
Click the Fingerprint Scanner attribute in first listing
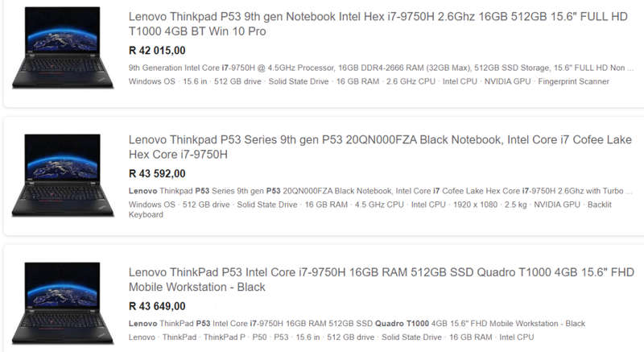573,81
